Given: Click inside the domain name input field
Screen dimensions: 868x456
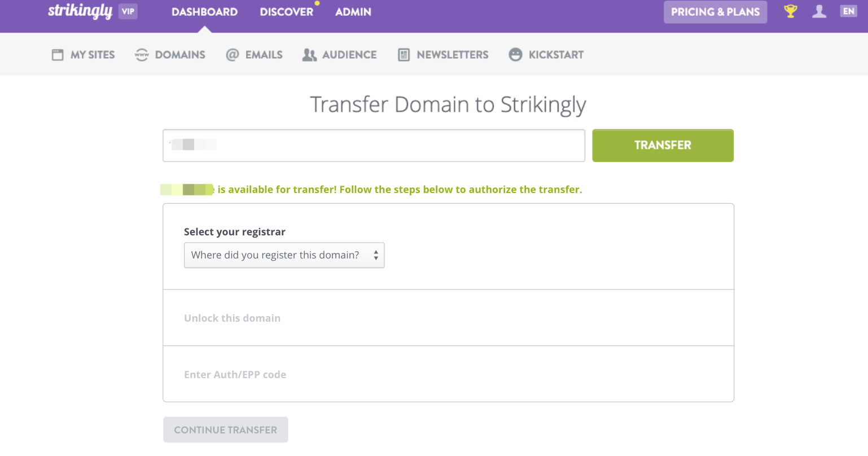Looking at the screenshot, I should [374, 145].
